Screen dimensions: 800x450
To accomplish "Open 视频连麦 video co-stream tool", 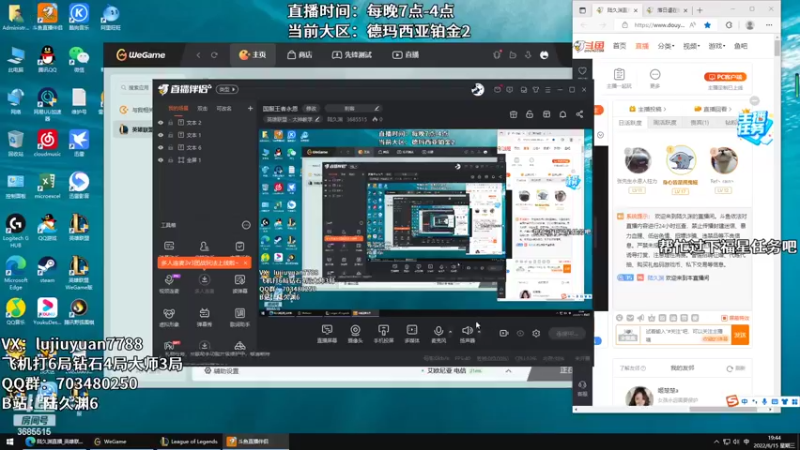I will [169, 284].
